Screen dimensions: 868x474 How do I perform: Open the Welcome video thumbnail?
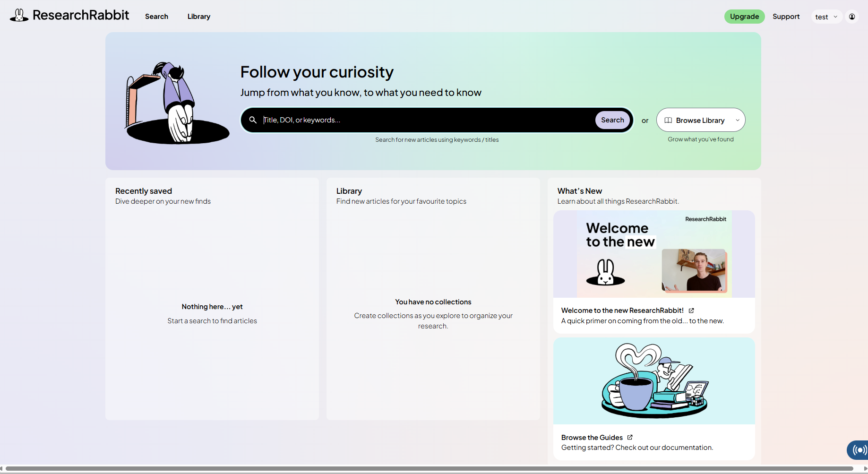[x=654, y=254]
